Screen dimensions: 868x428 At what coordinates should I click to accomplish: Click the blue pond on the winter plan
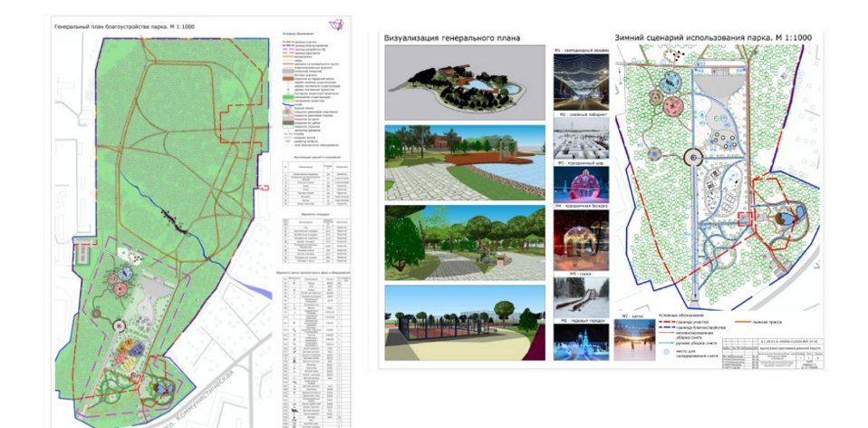pyautogui.click(x=793, y=217)
